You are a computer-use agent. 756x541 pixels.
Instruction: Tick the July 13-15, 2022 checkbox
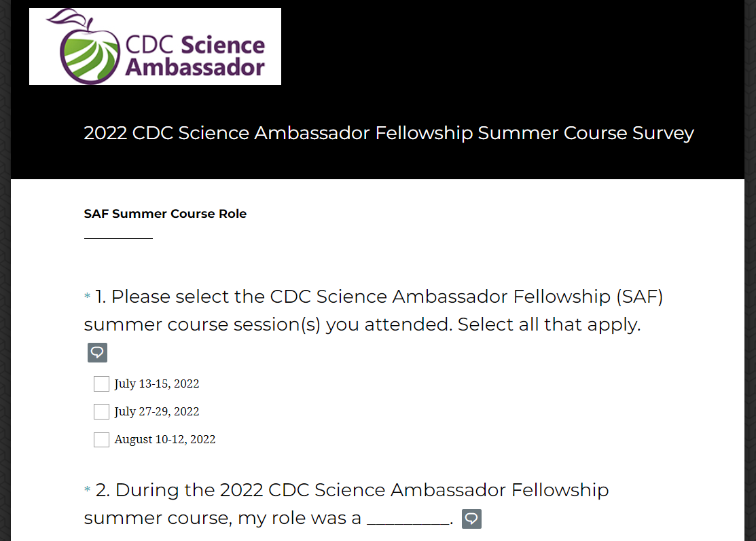pos(101,384)
